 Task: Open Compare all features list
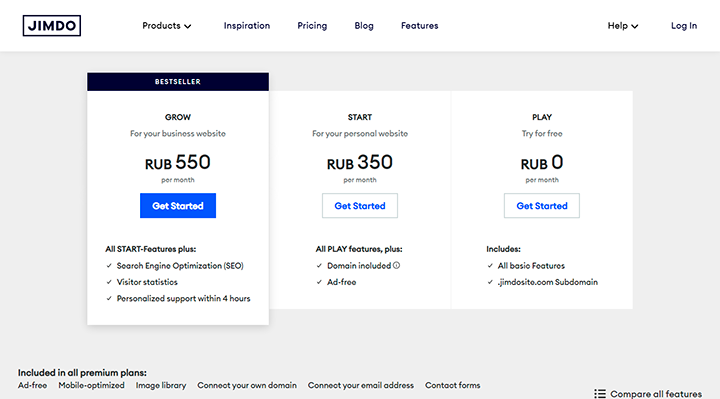click(648, 394)
